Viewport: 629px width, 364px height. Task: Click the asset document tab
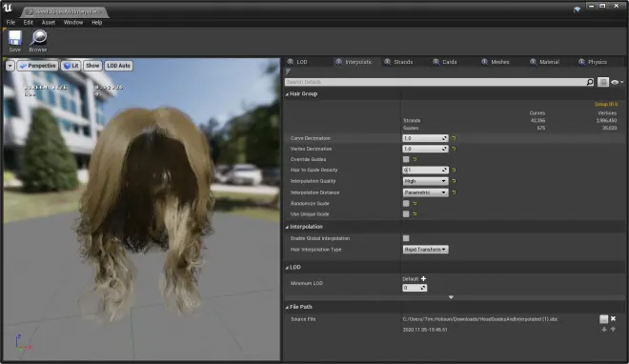click(x=64, y=12)
